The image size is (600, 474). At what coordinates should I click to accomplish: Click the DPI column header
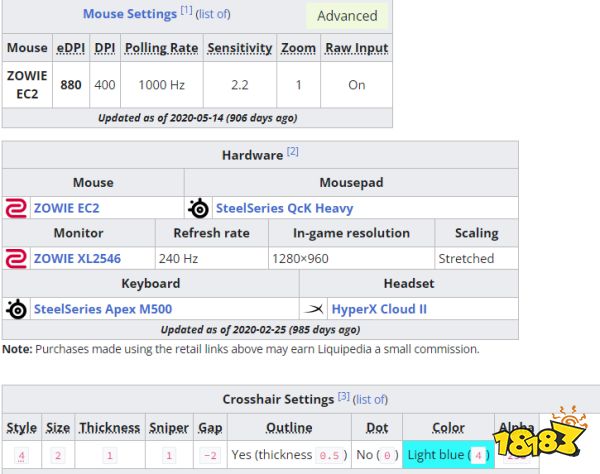pos(105,48)
